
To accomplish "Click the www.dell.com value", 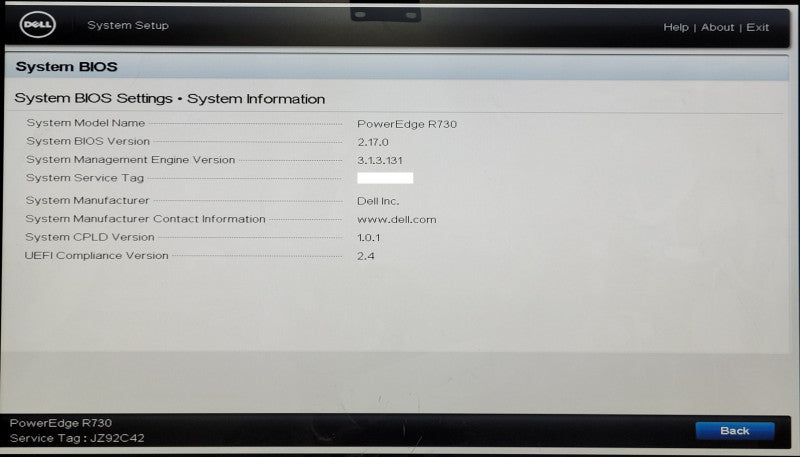I will point(396,220).
